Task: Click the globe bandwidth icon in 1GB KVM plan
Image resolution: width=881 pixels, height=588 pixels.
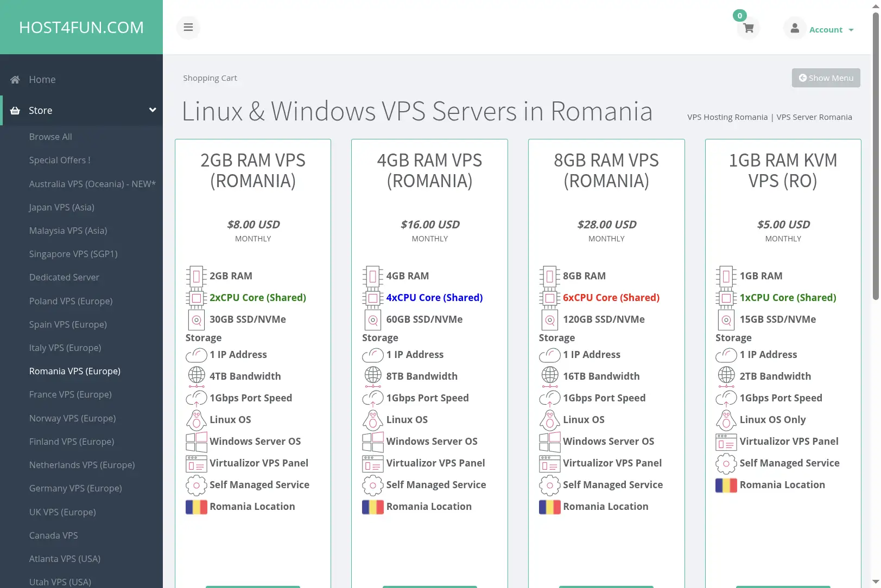Action: (x=726, y=376)
